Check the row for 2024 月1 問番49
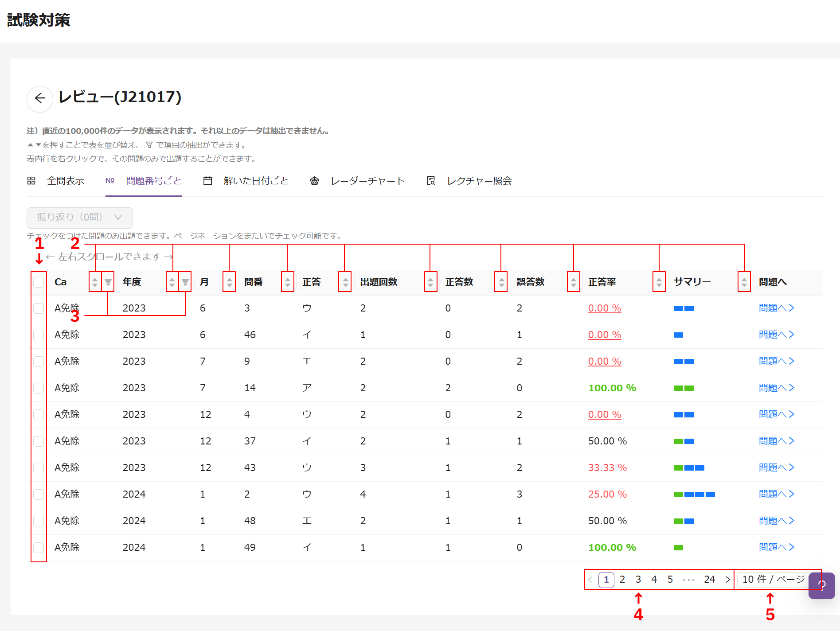Viewport: 840px width, 631px height. [x=39, y=548]
